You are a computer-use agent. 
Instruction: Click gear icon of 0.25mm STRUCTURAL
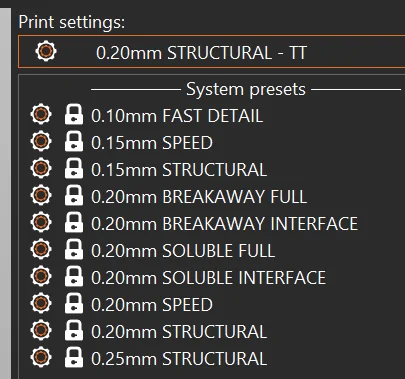point(41,357)
